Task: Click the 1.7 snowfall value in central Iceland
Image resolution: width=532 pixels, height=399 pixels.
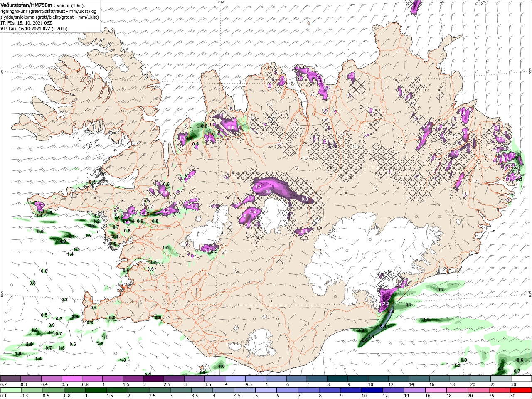Action: coord(258,187)
